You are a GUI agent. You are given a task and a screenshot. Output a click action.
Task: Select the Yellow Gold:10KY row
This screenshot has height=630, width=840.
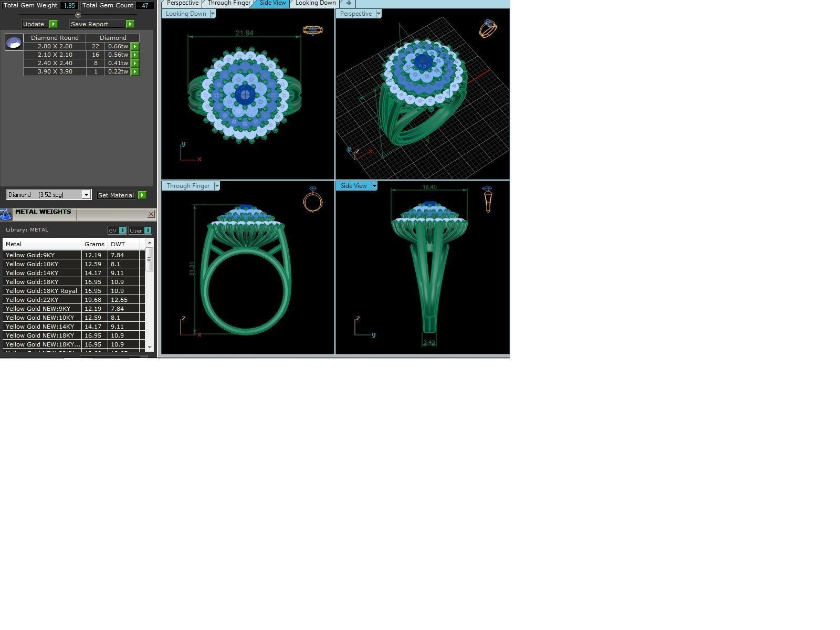coord(73,264)
